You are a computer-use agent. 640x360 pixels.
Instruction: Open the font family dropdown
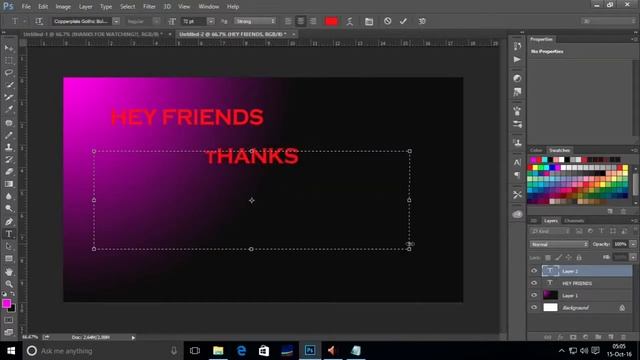116,21
